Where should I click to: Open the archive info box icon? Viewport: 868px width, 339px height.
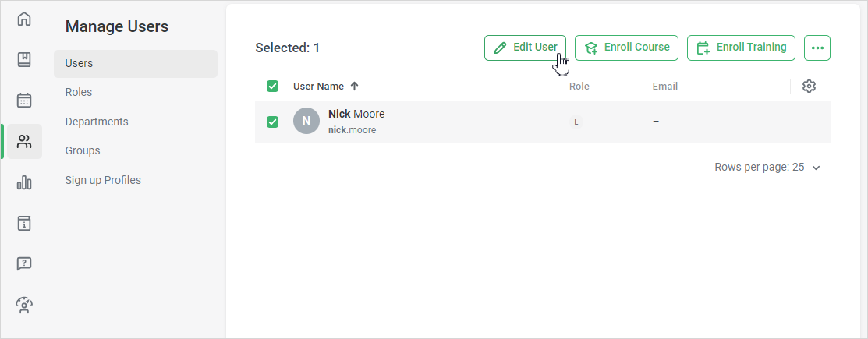pyautogui.click(x=24, y=223)
